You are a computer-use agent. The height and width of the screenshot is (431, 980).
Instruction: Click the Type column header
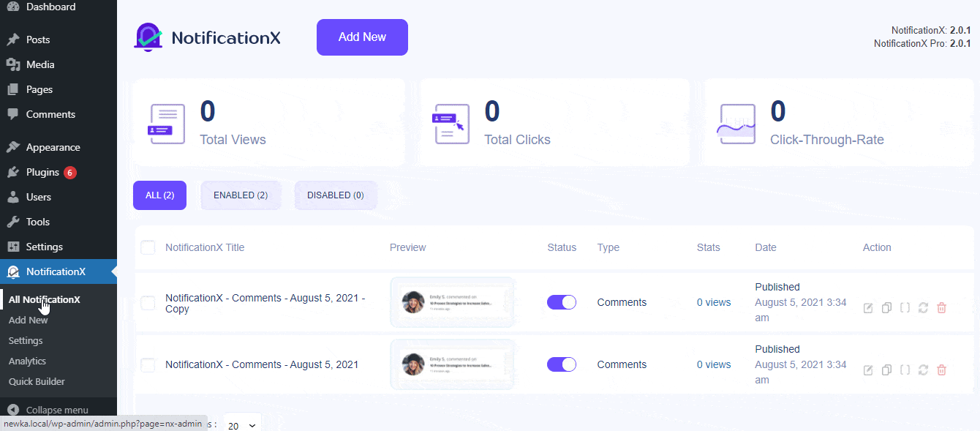(x=608, y=247)
